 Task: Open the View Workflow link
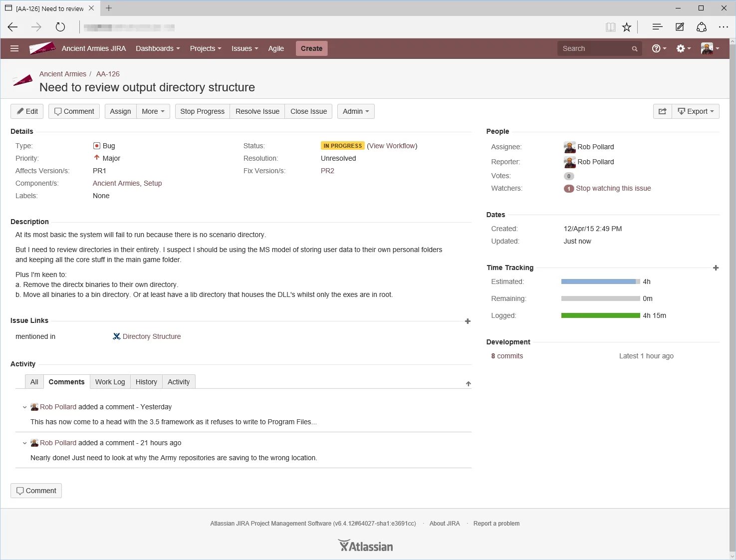392,146
